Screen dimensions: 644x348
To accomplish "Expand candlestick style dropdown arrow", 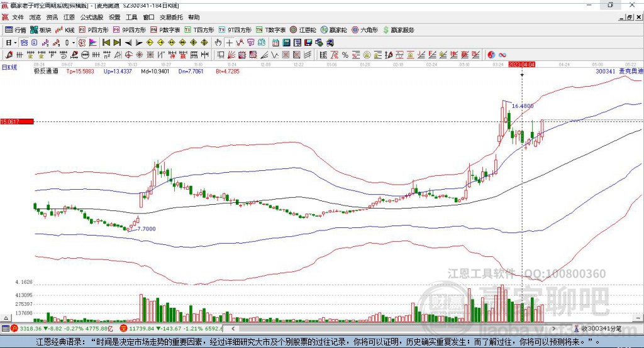I will [74, 43].
